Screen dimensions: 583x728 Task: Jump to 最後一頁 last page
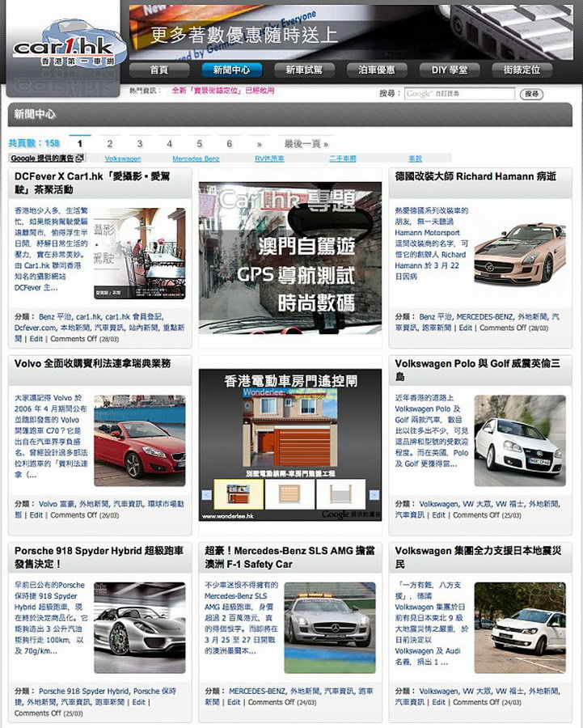tap(306, 144)
